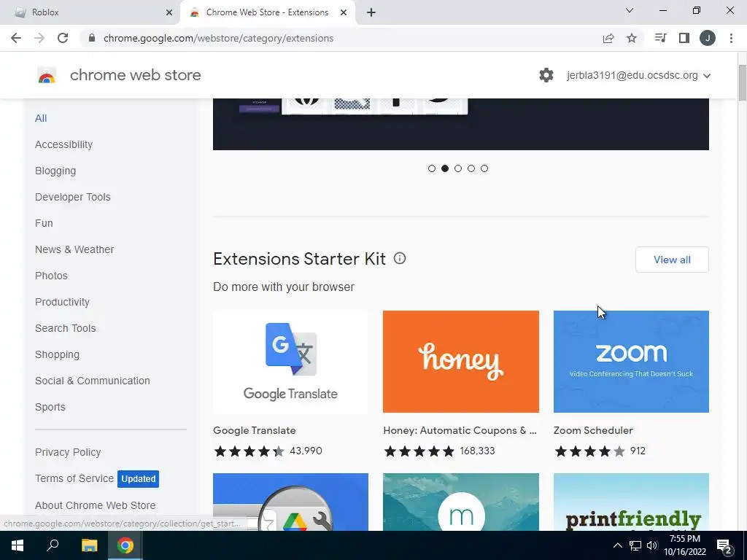Open Zoom Scheduler extension title
747x560 pixels.
[x=593, y=430]
